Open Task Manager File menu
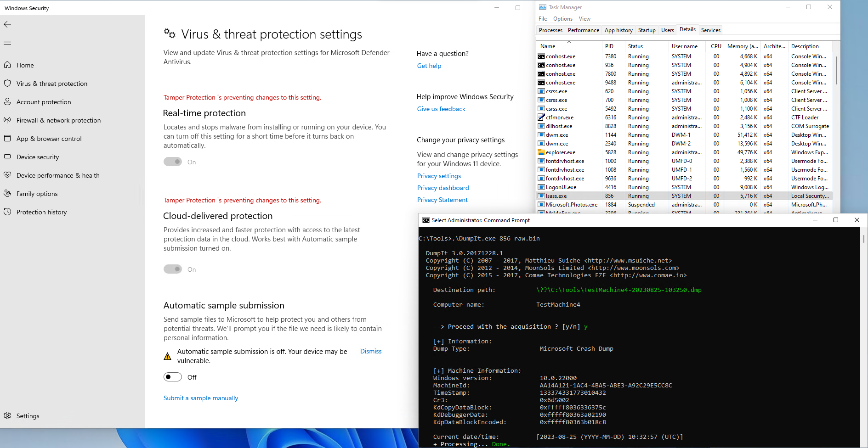The width and height of the screenshot is (868, 448). 543,19
